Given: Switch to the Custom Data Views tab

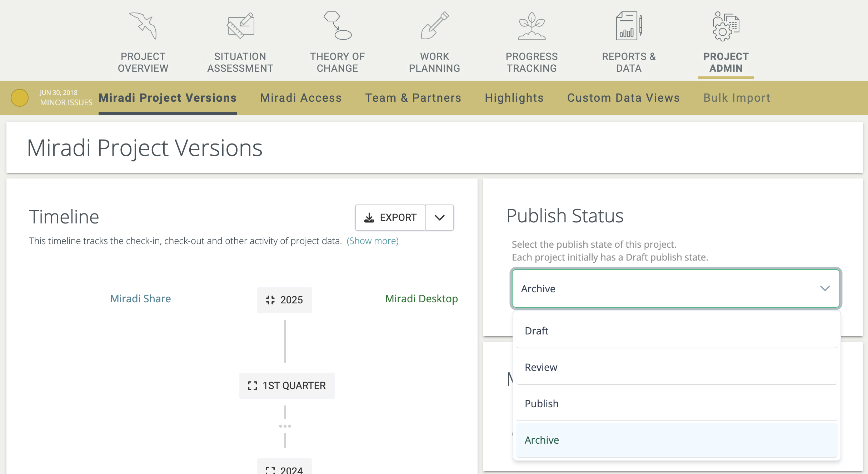Looking at the screenshot, I should coord(624,97).
